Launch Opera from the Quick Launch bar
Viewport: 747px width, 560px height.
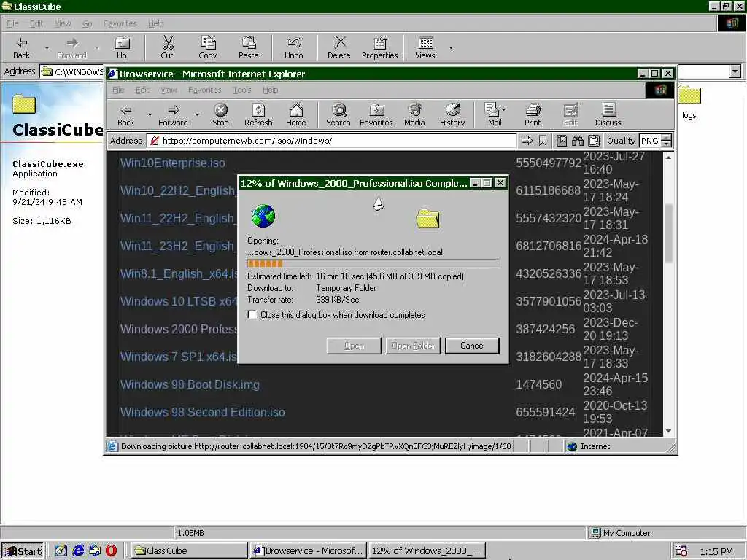[x=111, y=551]
